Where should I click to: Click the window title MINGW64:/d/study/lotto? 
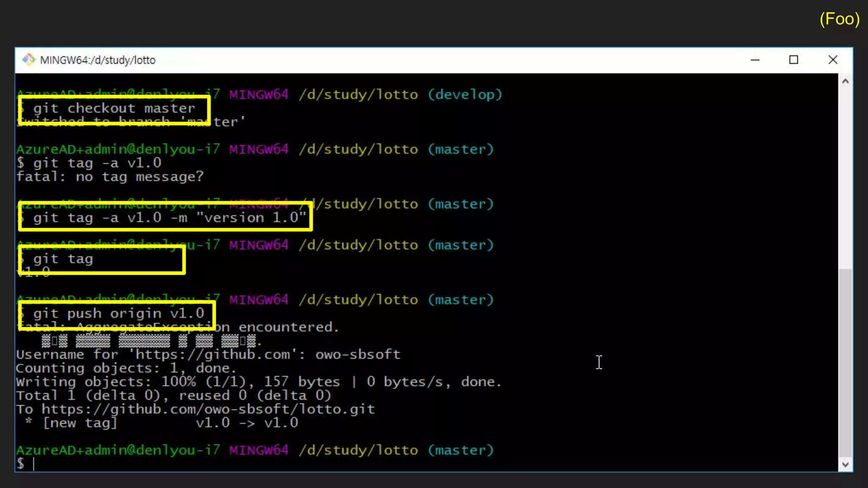point(98,60)
